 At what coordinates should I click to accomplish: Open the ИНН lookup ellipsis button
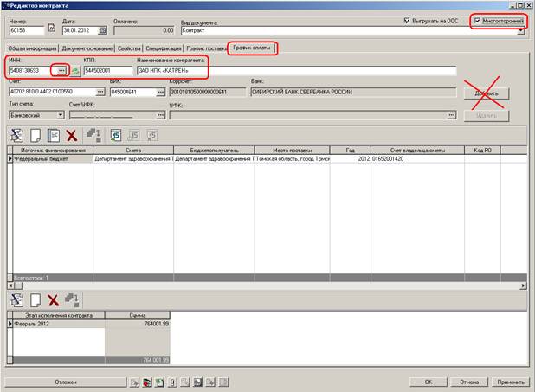[x=61, y=71]
